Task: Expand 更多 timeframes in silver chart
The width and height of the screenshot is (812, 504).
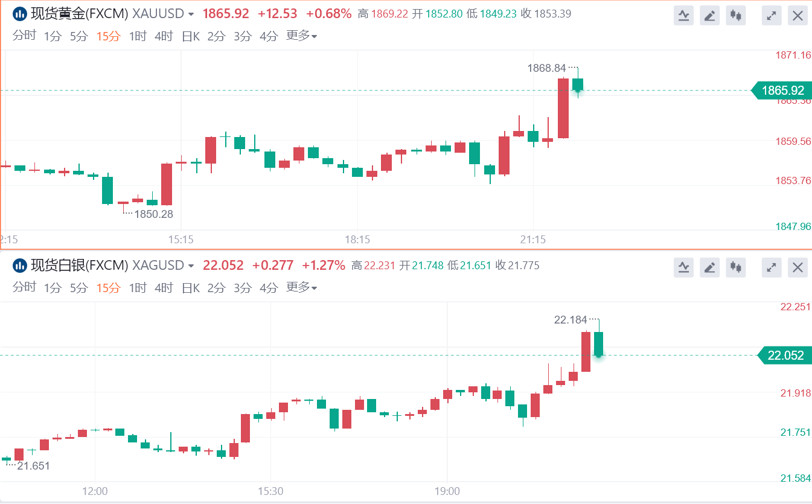Action: [x=301, y=287]
